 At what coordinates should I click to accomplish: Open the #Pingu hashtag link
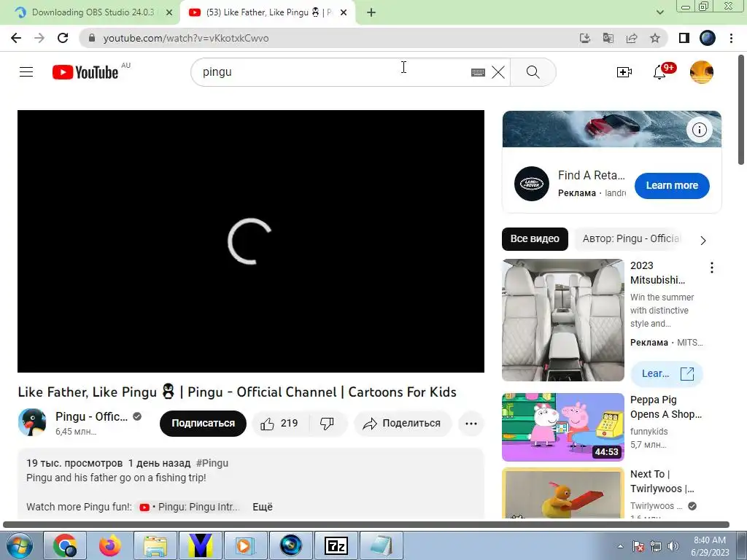(x=212, y=463)
